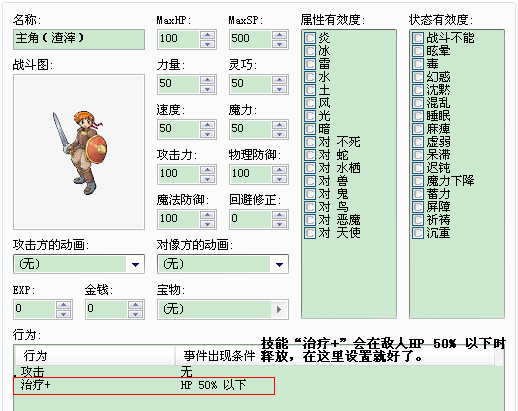
Task: Tick the 土 element checkbox
Action: (310, 90)
